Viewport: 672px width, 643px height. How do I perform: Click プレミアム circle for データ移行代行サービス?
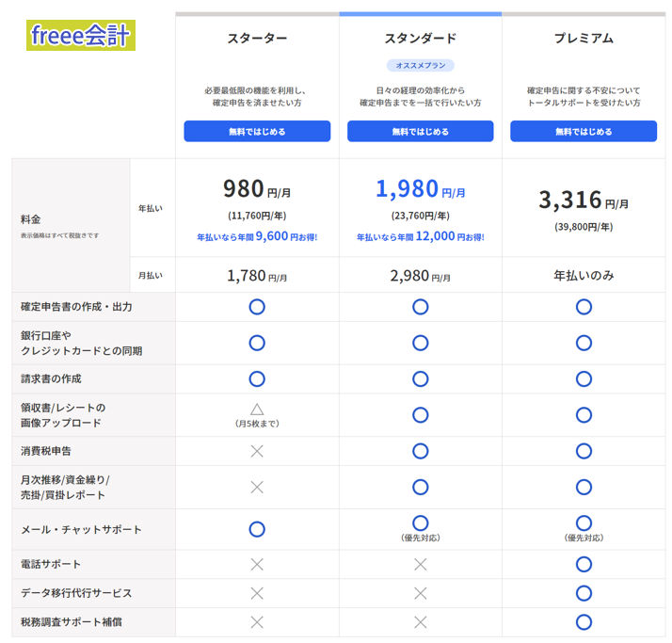[584, 593]
